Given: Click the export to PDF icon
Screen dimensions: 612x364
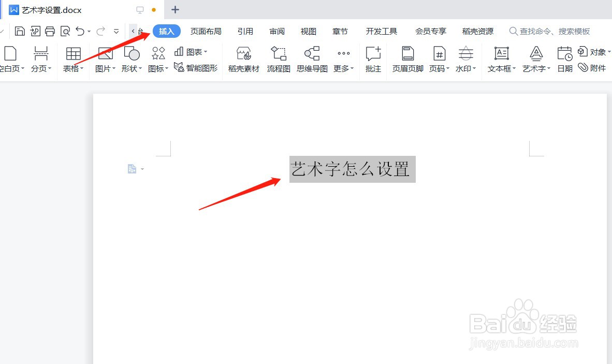Looking at the screenshot, I should pyautogui.click(x=35, y=31).
